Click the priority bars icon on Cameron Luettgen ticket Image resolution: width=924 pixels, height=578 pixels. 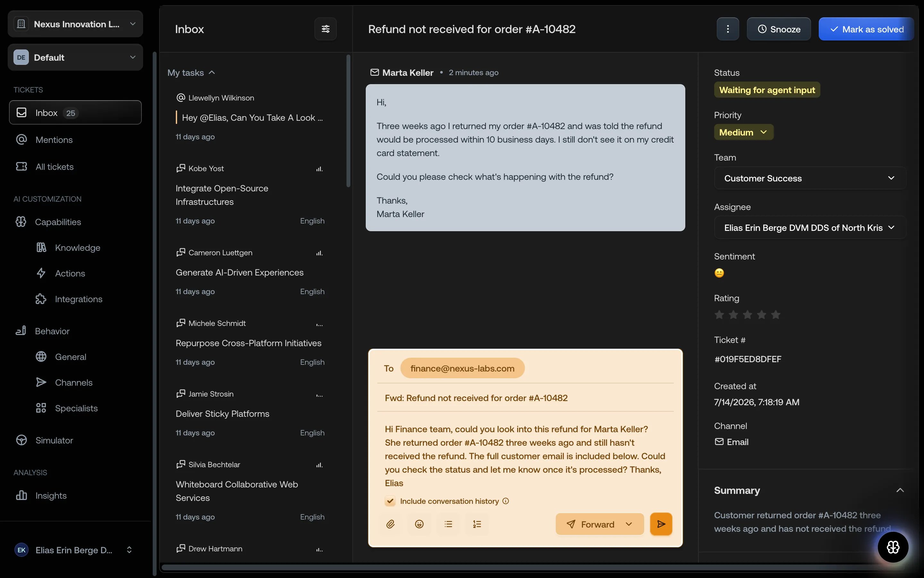tap(319, 253)
